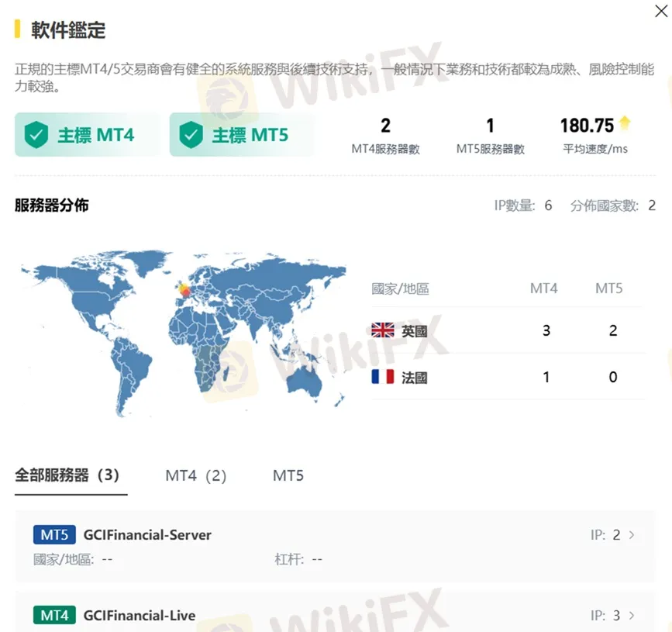Click the green shield icon beside 主標 MT4
This screenshot has height=632, width=672.
tap(36, 135)
